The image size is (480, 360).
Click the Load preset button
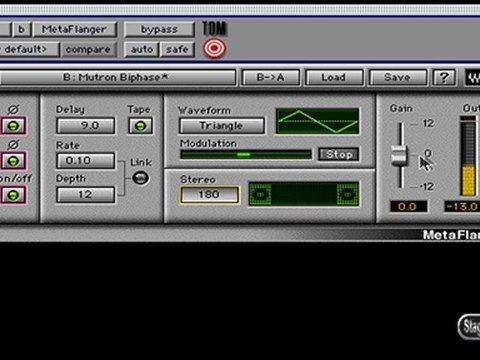(334, 77)
